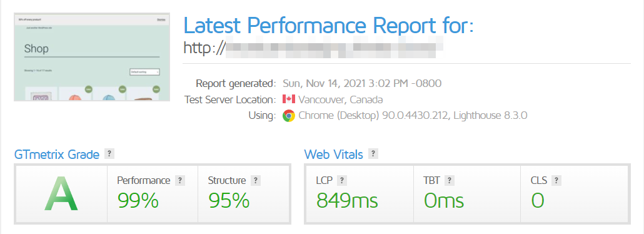Click the large A grade letter
Image resolution: width=644 pixels, height=234 pixels.
pyautogui.click(x=61, y=194)
